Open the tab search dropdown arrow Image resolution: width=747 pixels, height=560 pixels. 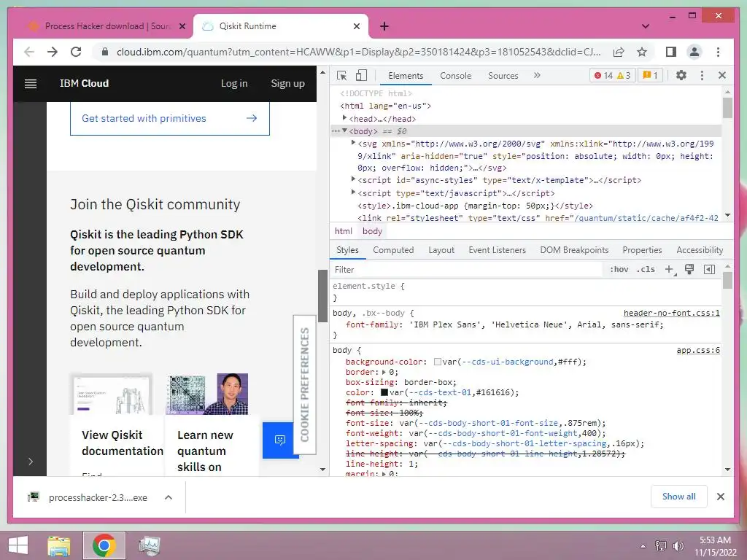click(x=646, y=26)
